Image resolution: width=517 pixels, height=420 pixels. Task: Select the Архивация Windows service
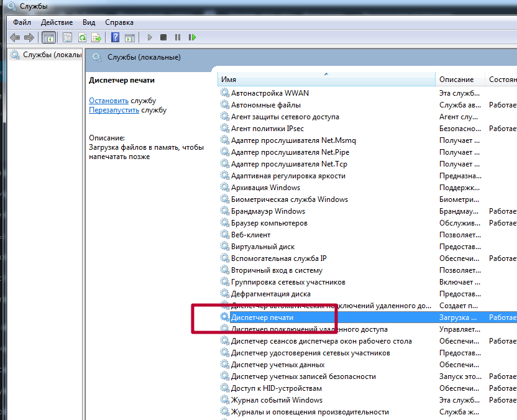[265, 188]
